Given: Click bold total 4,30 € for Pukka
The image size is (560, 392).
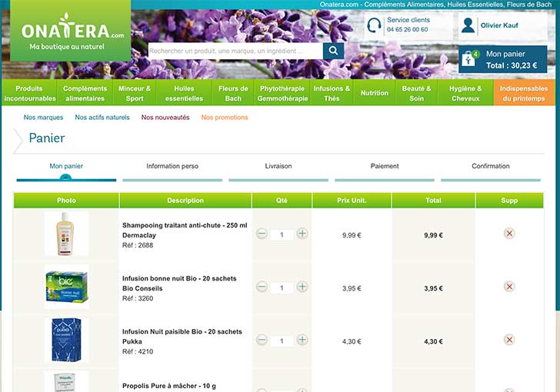Looking at the screenshot, I should (434, 342).
